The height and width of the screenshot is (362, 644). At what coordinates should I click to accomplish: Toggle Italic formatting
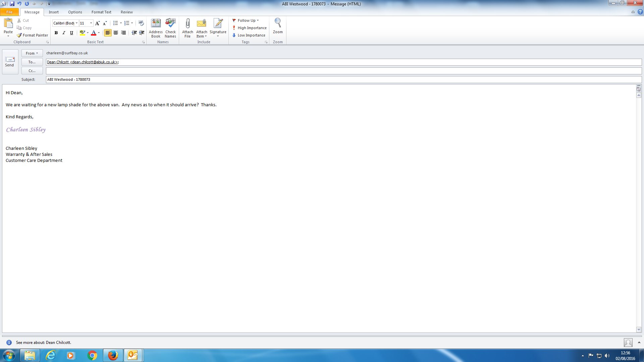click(64, 33)
